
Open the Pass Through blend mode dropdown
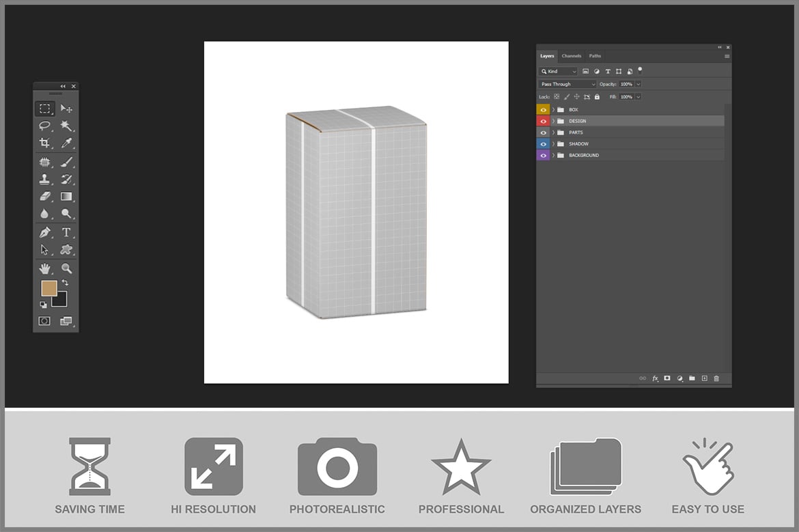coord(567,84)
